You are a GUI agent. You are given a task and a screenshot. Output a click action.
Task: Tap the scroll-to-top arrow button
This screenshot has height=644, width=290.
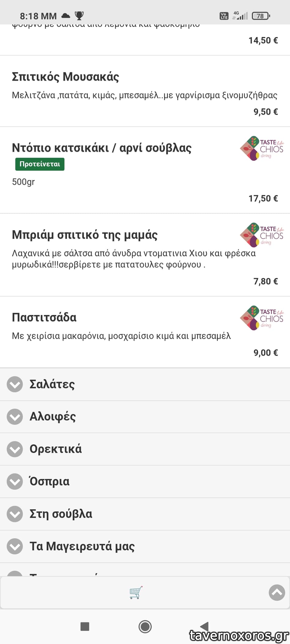277,592
